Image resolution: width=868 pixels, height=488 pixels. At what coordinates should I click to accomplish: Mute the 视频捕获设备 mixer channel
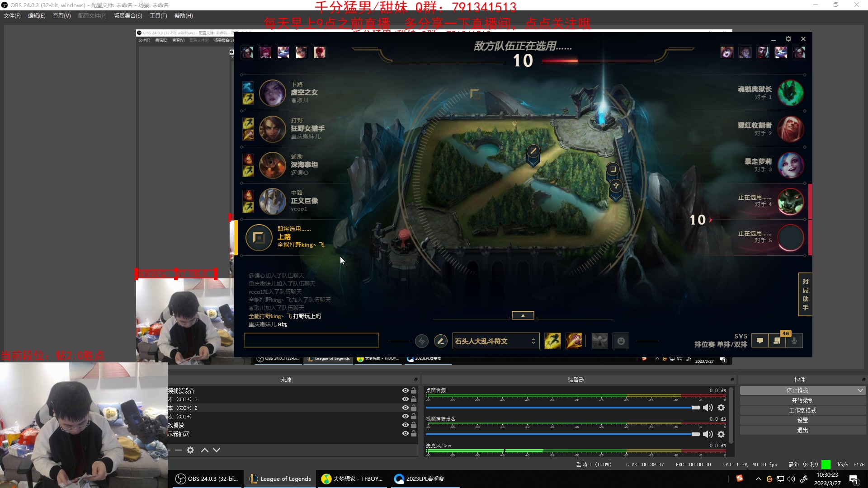coord(708,434)
